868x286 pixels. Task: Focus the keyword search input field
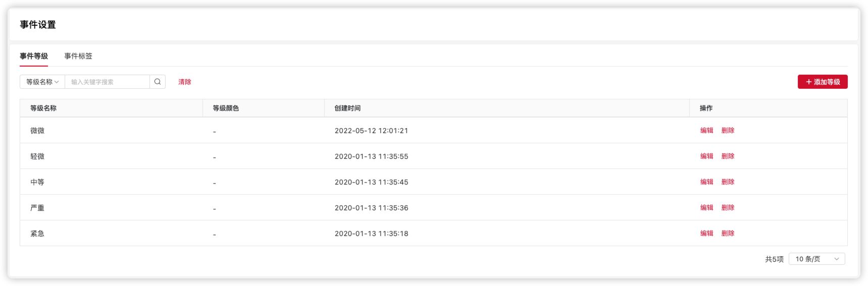tap(107, 82)
